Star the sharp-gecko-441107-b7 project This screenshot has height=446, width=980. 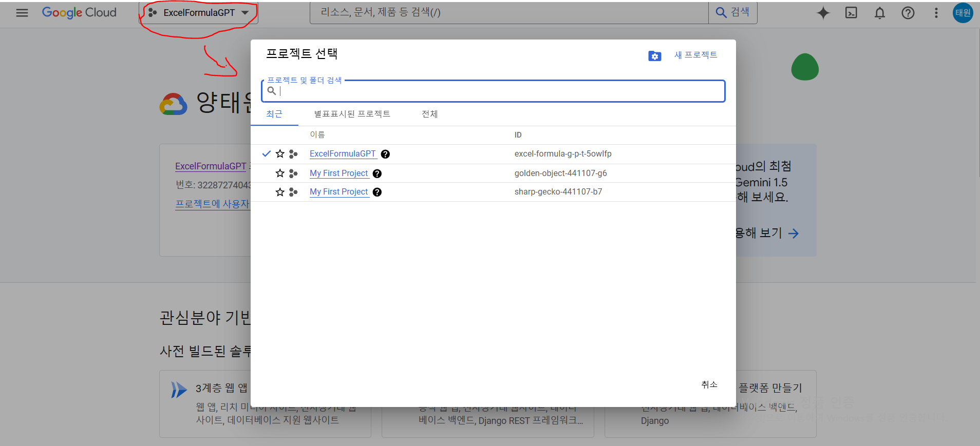[280, 192]
